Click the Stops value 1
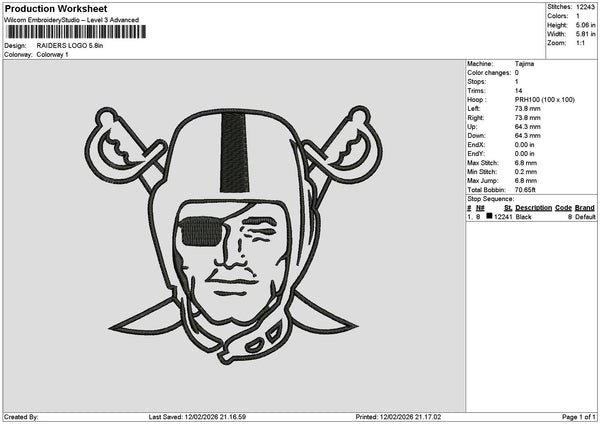Screen dimensions: 600x424 click(x=517, y=82)
